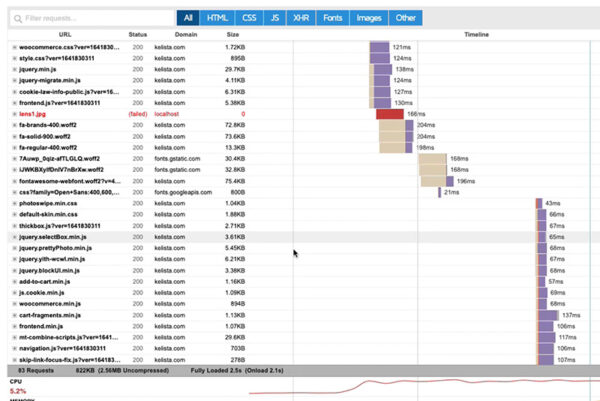Click the magnifier icon in filter box
Screen dimensions: 600x401
(17, 18)
